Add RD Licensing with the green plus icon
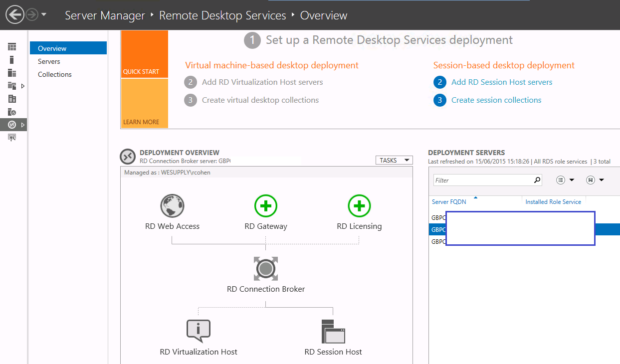Image resolution: width=620 pixels, height=364 pixels. pyautogui.click(x=359, y=205)
